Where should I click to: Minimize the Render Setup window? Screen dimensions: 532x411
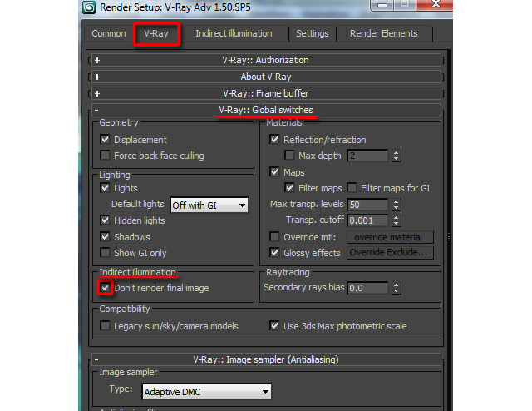382,5
